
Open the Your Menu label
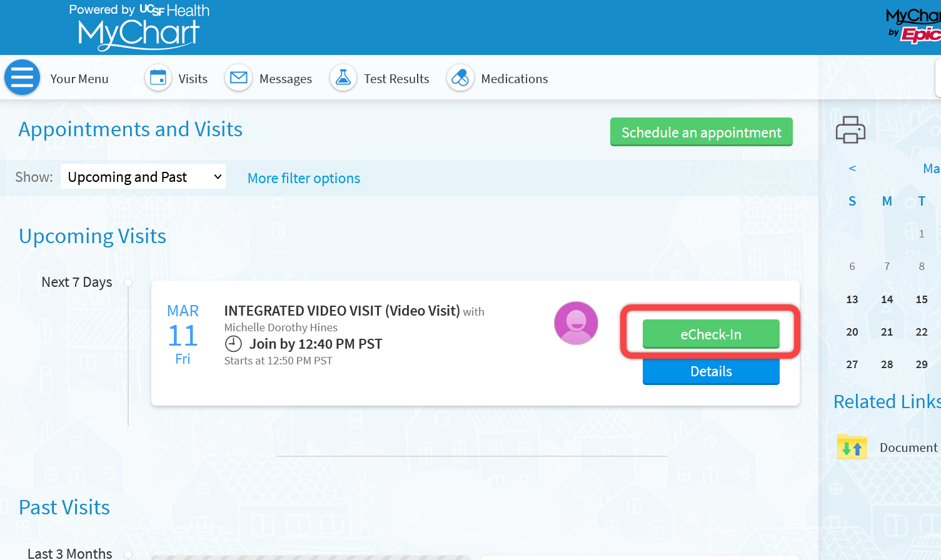tap(79, 79)
